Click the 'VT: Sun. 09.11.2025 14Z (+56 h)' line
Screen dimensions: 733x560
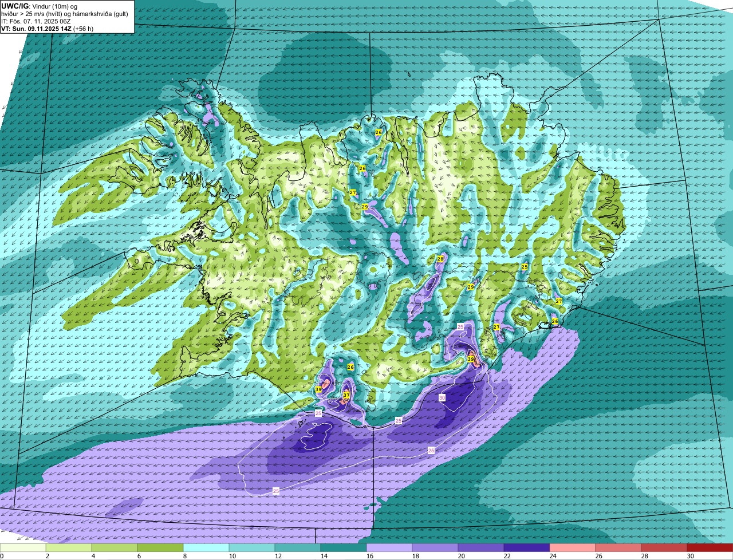point(48,28)
